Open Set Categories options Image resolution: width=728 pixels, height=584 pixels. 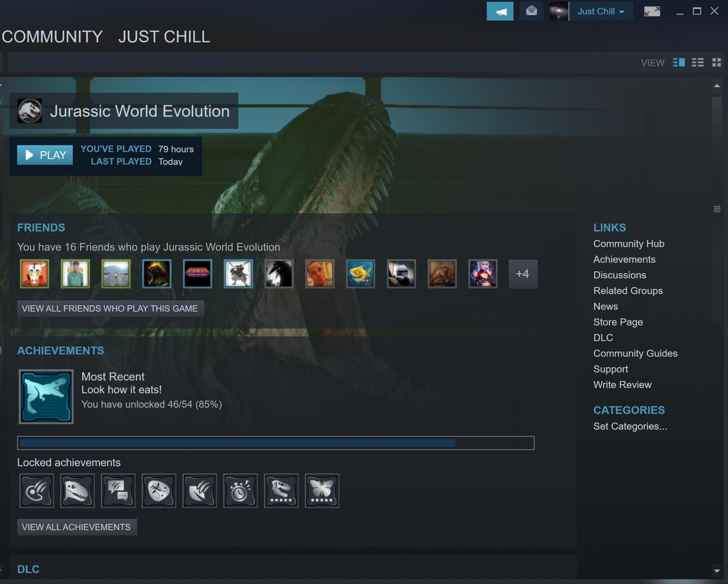(630, 426)
